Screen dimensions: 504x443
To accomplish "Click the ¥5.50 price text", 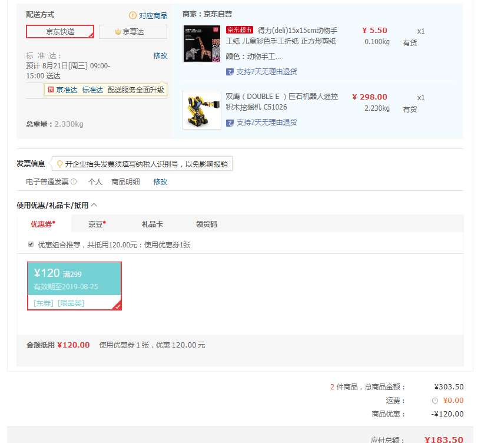I will 374,31.
